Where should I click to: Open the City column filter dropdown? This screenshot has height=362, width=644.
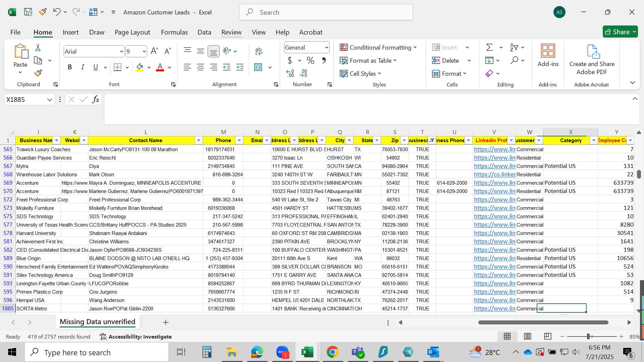tap(349, 140)
